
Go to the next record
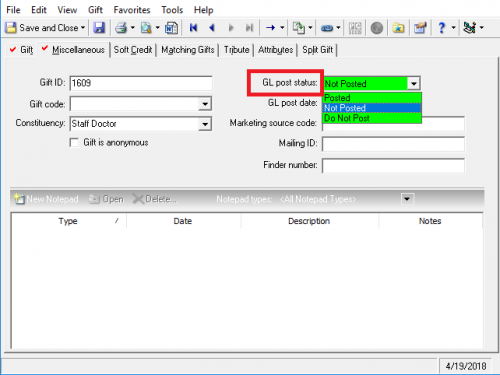tap(231, 28)
